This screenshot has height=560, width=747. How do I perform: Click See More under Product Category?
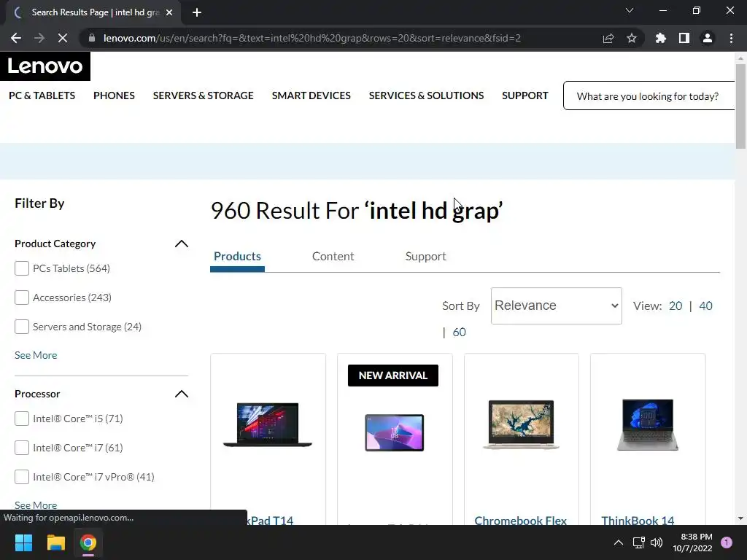[x=36, y=355]
